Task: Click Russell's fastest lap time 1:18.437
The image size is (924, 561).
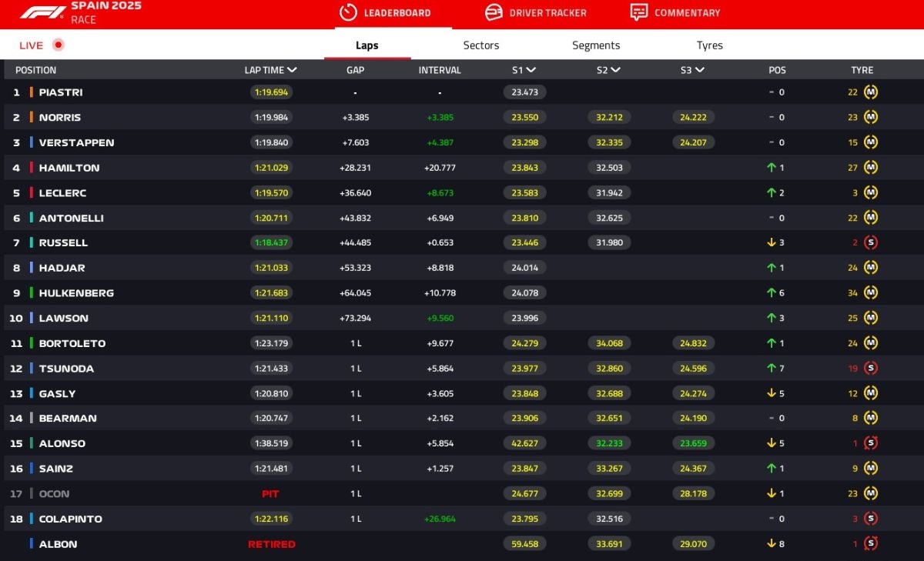Action: [271, 242]
